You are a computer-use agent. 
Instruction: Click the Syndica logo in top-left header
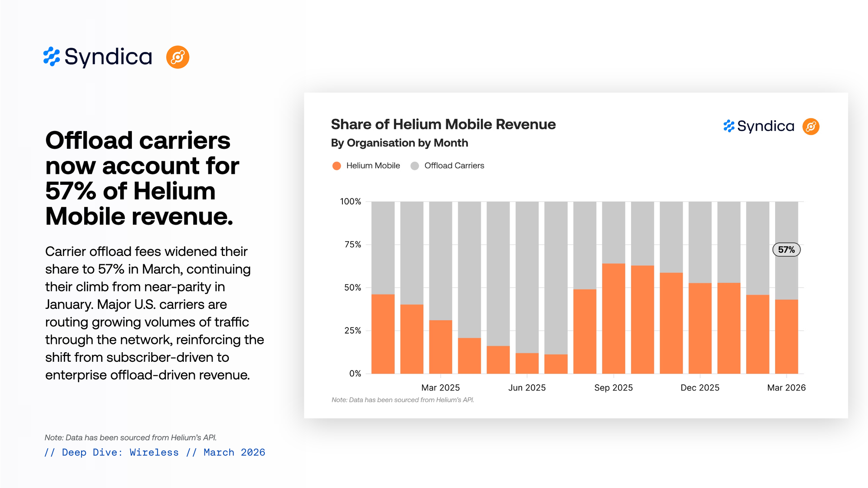98,57
